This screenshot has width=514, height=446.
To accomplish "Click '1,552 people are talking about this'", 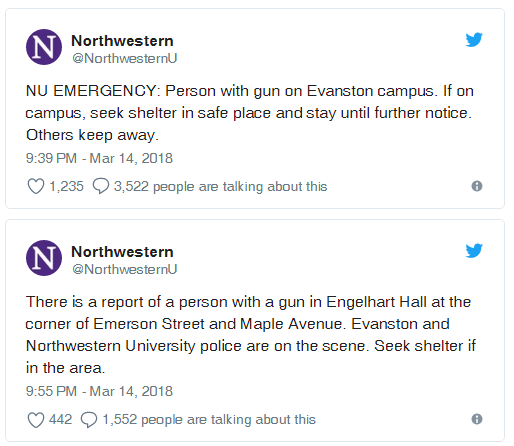I will pyautogui.click(x=209, y=419).
